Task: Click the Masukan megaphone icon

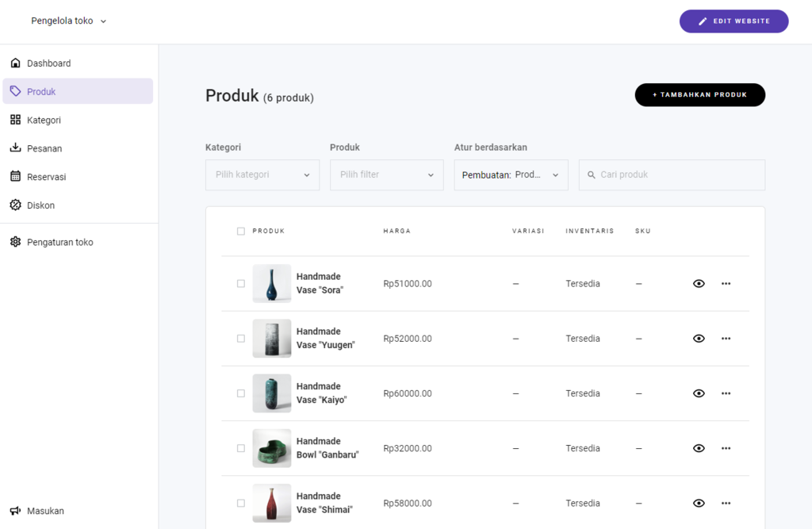Action: 15,511
